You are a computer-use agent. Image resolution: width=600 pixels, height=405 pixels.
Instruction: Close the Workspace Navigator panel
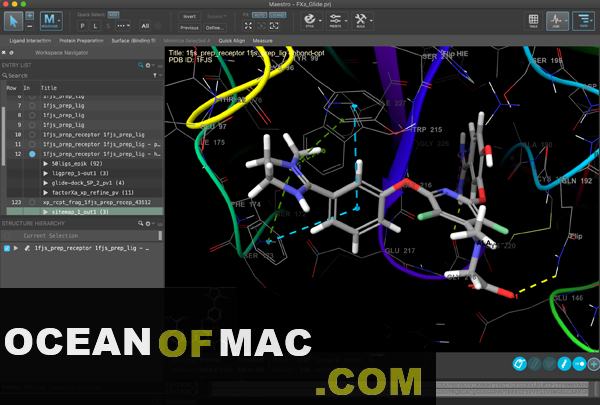click(x=4, y=52)
